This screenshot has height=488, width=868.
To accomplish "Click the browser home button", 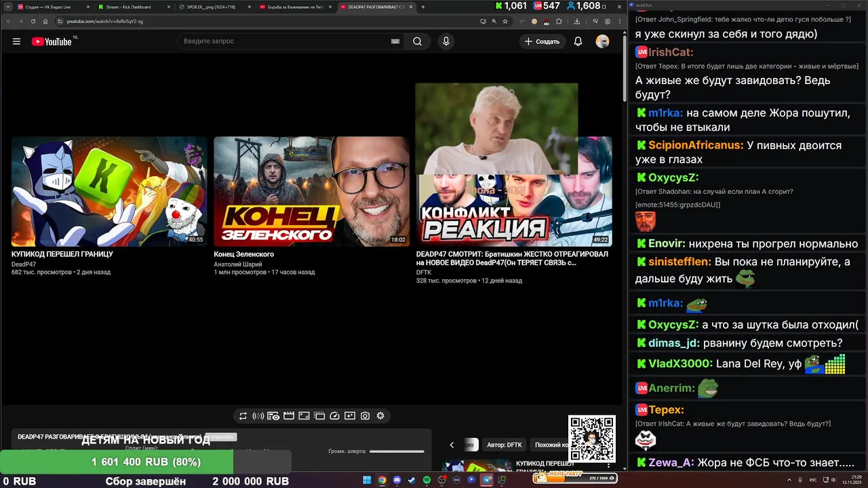I will click(x=45, y=21).
